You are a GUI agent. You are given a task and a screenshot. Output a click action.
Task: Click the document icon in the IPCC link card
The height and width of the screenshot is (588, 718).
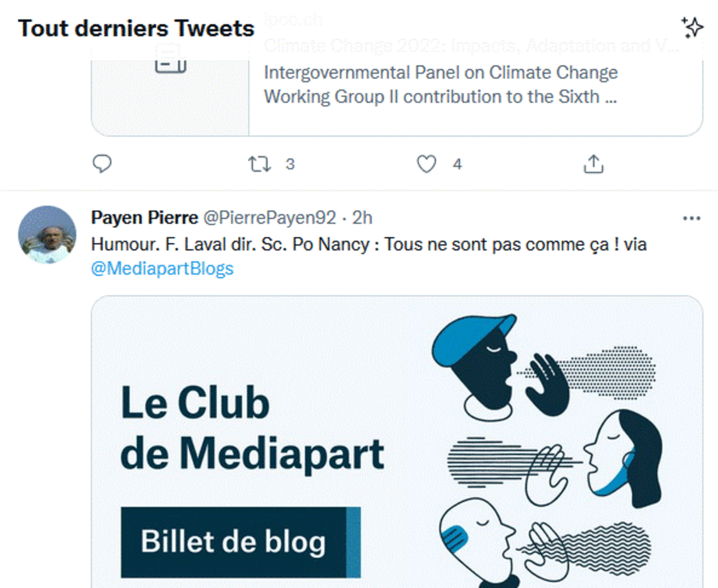point(171,60)
